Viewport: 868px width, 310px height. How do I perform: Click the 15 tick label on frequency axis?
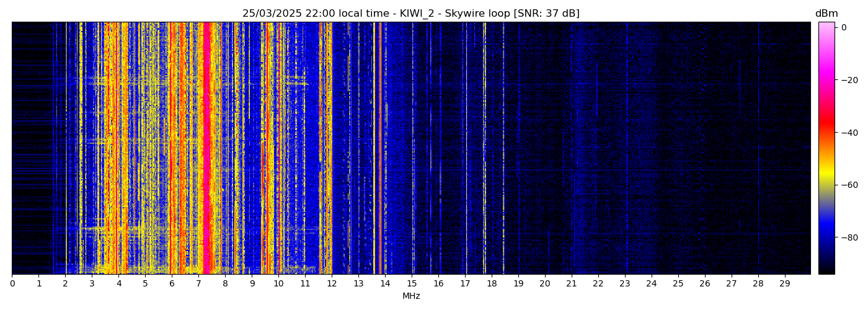click(412, 284)
